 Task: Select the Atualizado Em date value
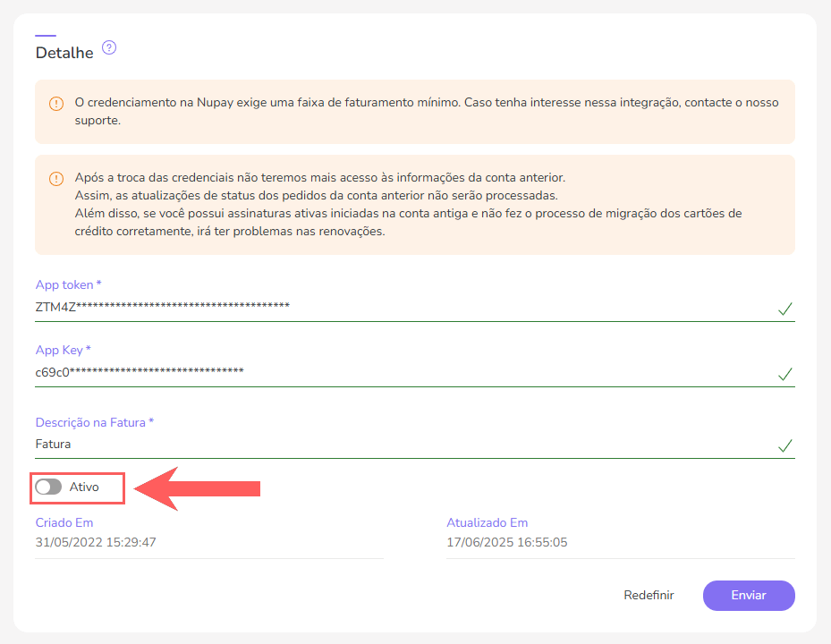507,542
